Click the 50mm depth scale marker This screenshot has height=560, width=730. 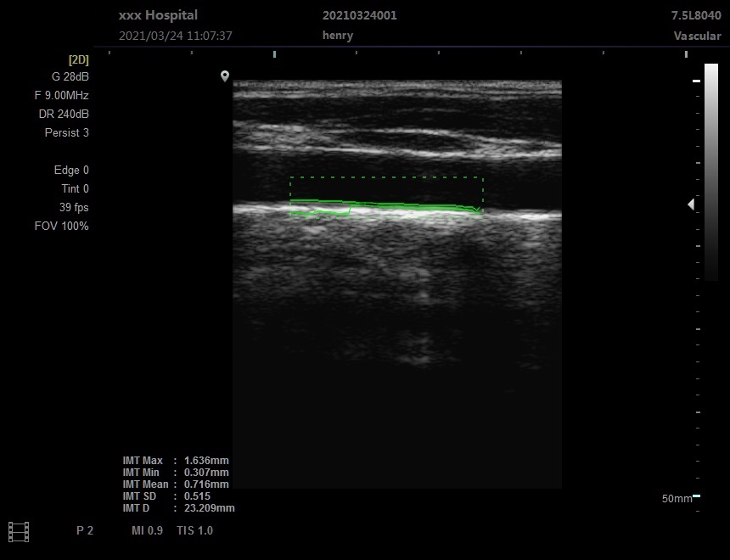pyautogui.click(x=677, y=498)
